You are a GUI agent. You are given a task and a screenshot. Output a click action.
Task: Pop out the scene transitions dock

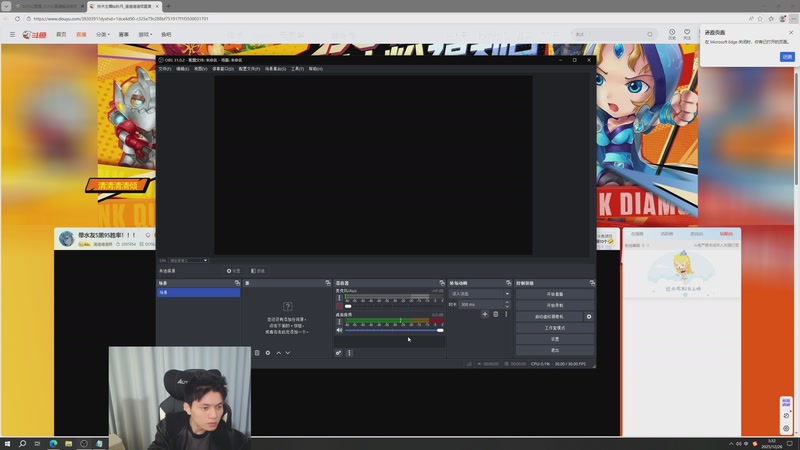tap(508, 283)
